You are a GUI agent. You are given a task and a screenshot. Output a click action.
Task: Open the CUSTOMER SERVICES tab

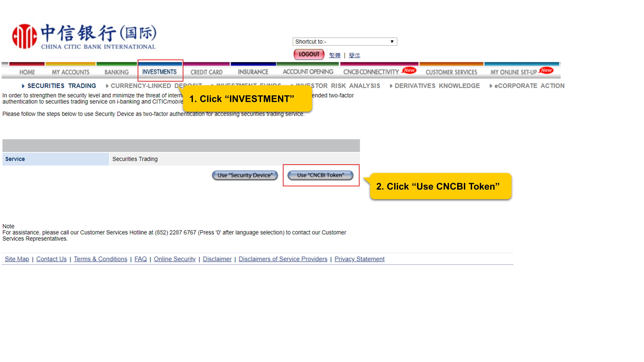[451, 72]
